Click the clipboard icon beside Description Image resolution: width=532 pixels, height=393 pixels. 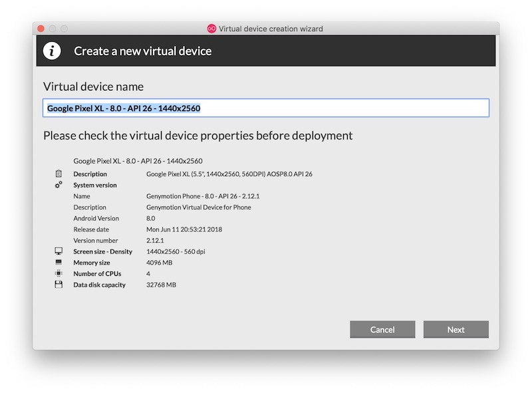(x=59, y=174)
